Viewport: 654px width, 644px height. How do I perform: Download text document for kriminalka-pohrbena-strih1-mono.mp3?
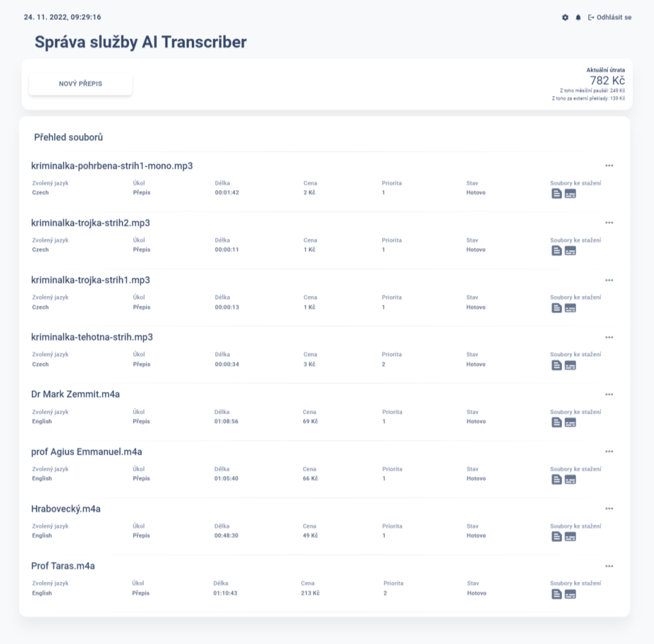pyautogui.click(x=557, y=193)
